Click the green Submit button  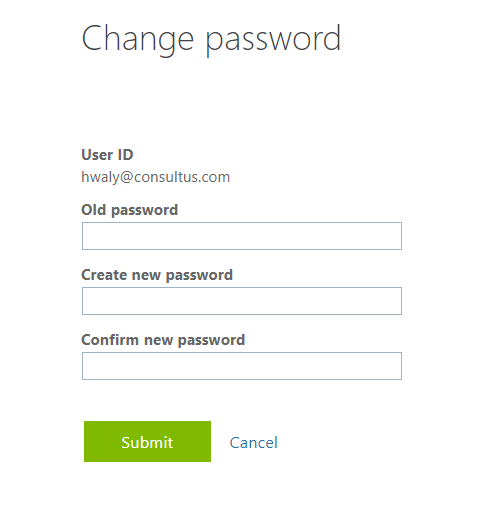click(x=147, y=441)
